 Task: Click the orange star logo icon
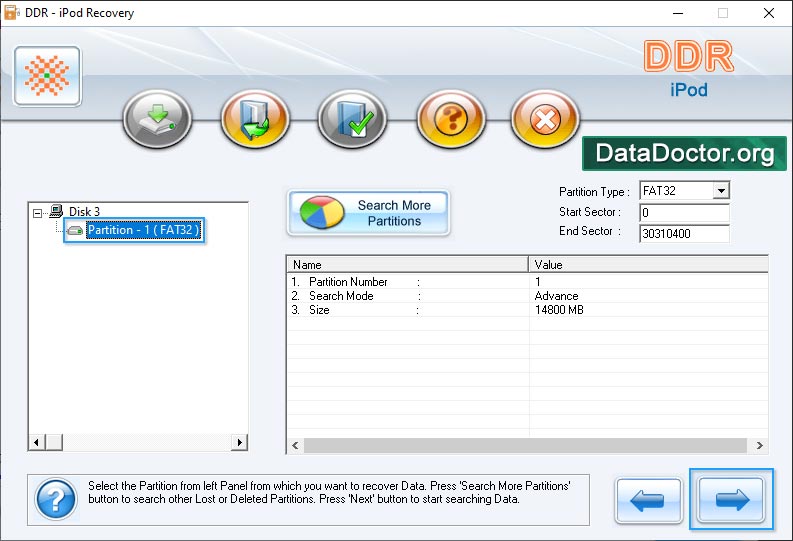tap(47, 76)
